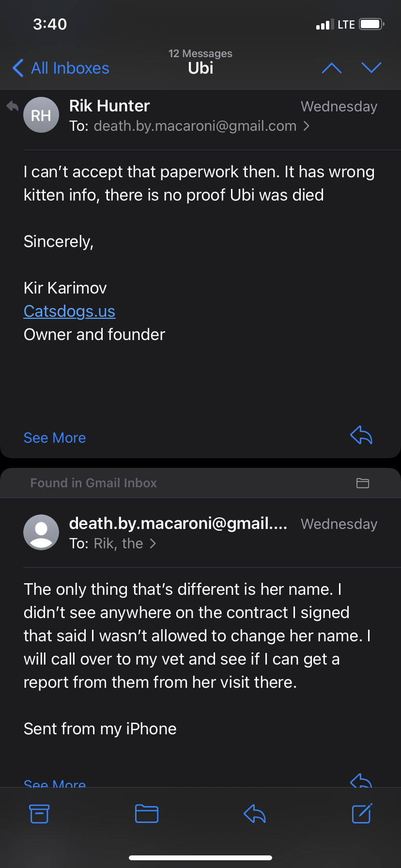Archive message using bottom toolbar icon
This screenshot has height=868, width=401.
(x=39, y=814)
